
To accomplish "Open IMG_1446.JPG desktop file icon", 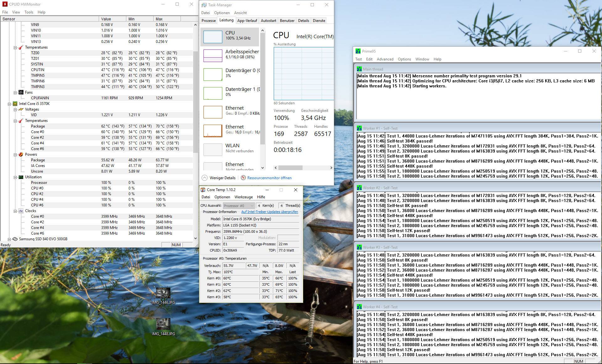I will click(x=163, y=293).
